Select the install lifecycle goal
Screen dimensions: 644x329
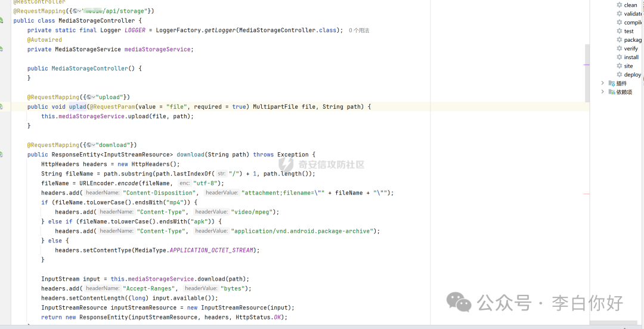[x=631, y=57]
